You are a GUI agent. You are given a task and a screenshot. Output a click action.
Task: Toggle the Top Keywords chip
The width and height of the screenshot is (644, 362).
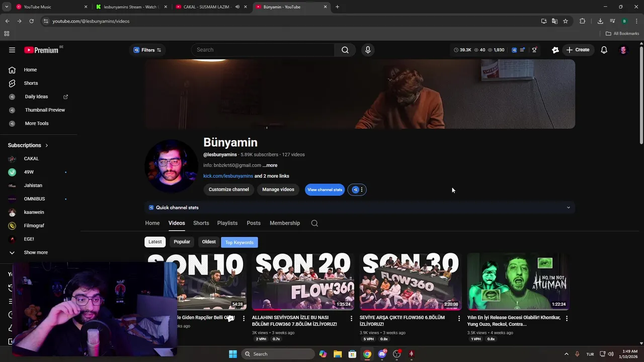(x=239, y=242)
